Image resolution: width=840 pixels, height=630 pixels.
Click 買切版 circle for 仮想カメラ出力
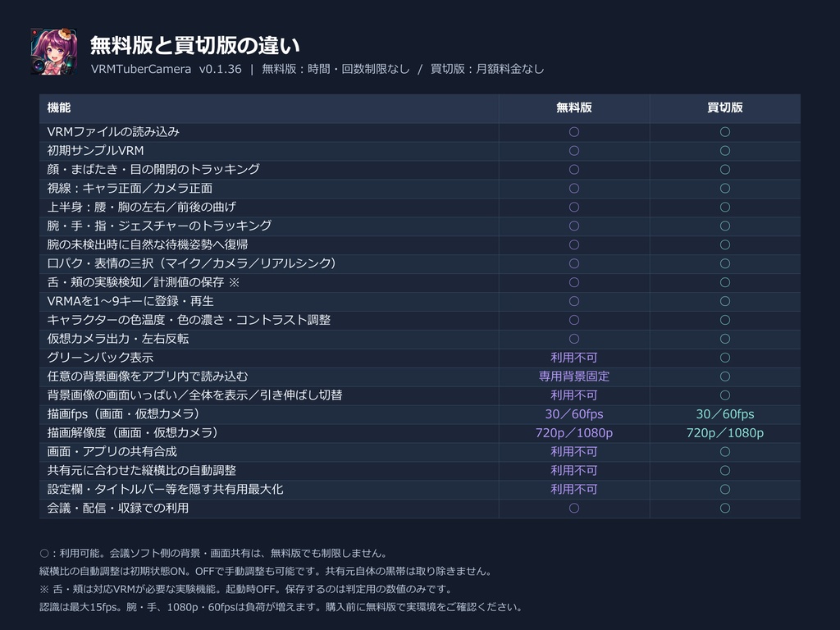(x=725, y=339)
